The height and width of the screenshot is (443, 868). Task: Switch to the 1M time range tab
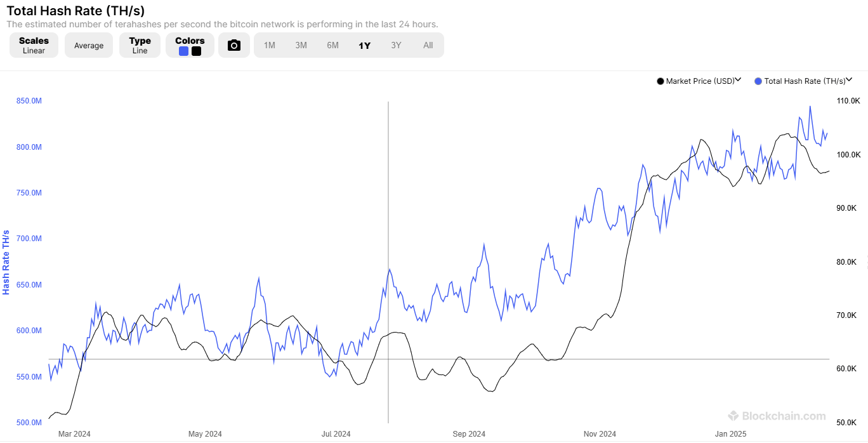coord(269,45)
